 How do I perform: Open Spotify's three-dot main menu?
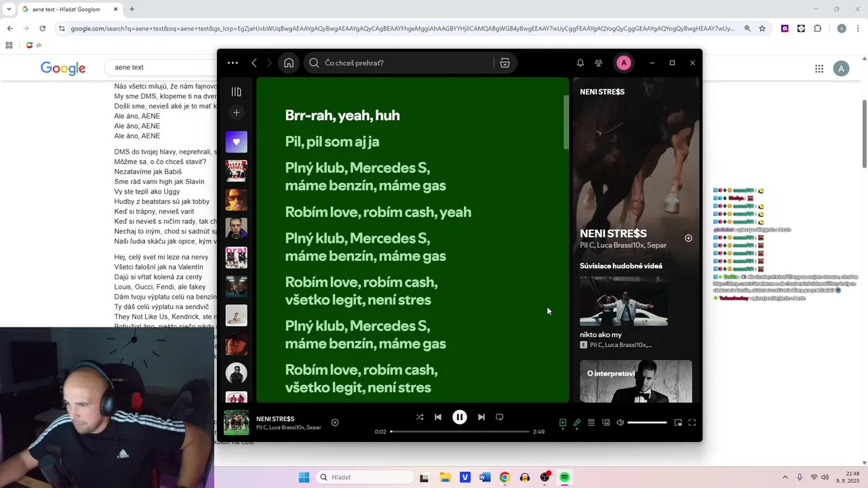coord(233,63)
